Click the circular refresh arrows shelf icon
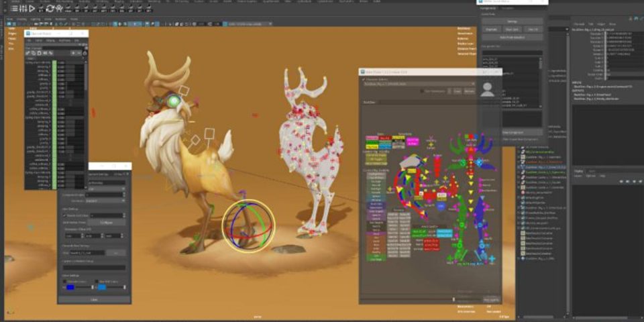This screenshot has width=644, height=322. (x=50, y=8)
